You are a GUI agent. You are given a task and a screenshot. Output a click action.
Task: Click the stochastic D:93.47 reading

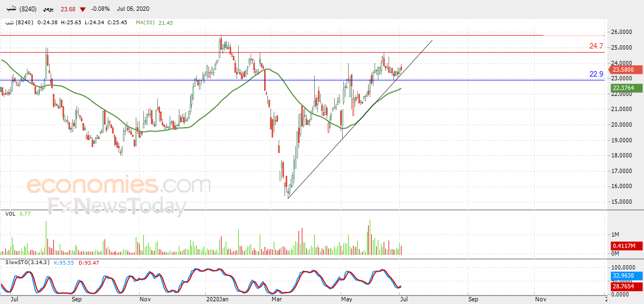(x=89, y=262)
